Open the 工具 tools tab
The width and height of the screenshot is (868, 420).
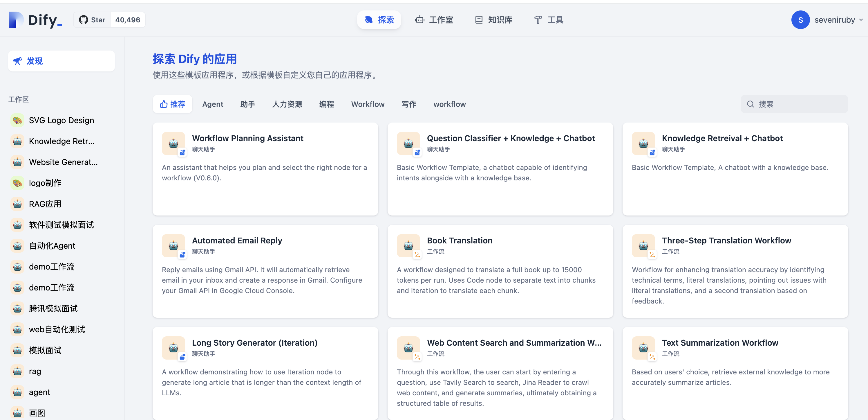pyautogui.click(x=549, y=20)
